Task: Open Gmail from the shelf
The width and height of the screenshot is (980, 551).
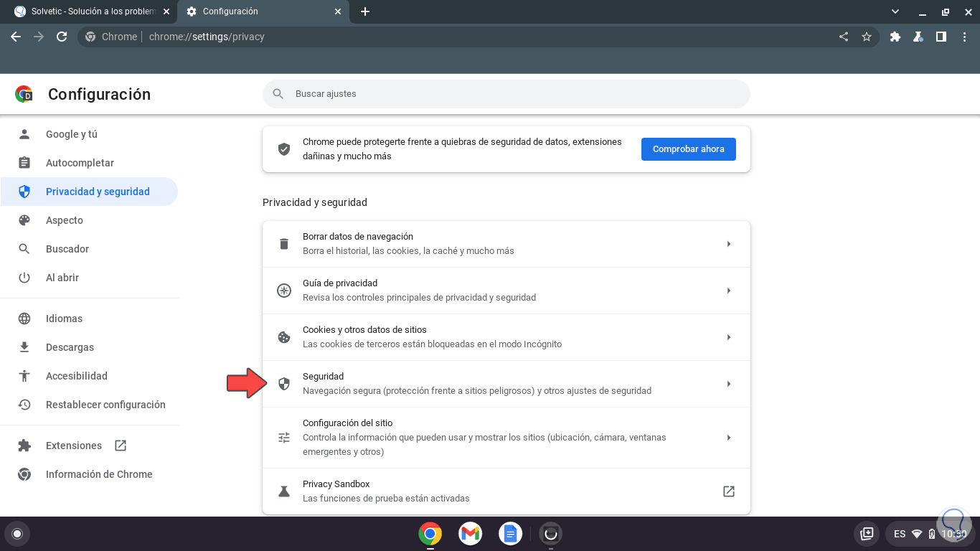Action: pos(471,534)
